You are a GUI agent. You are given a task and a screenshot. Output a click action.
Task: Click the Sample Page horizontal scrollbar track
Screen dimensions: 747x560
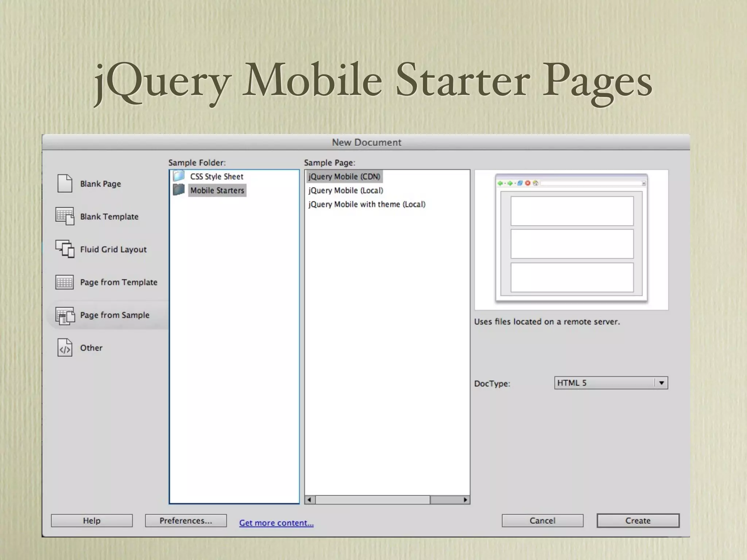(446, 500)
